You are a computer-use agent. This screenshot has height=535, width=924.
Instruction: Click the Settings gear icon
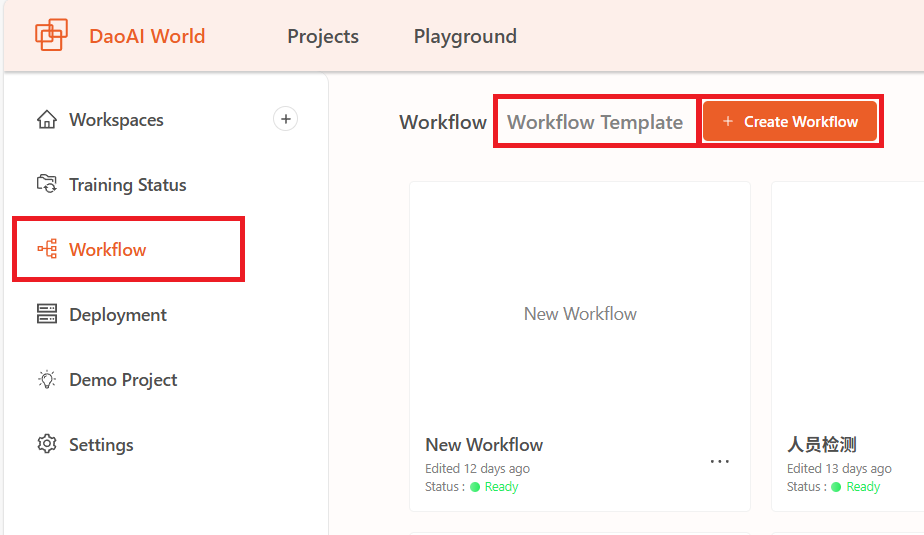[47, 444]
